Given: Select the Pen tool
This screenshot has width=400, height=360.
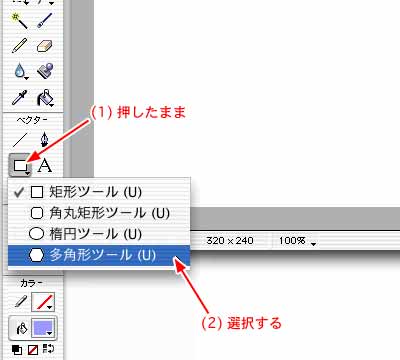Looking at the screenshot, I should (44, 139).
